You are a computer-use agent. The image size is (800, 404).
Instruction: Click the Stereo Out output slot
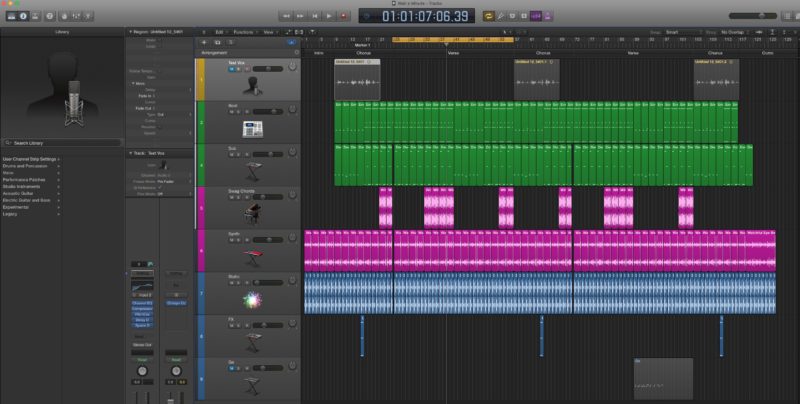pyautogui.click(x=142, y=345)
